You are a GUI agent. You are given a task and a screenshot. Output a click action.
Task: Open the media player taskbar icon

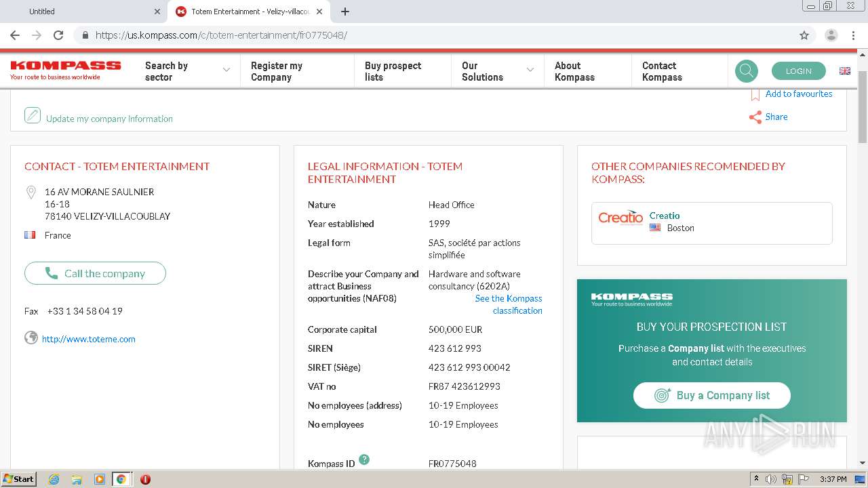pyautogui.click(x=99, y=479)
